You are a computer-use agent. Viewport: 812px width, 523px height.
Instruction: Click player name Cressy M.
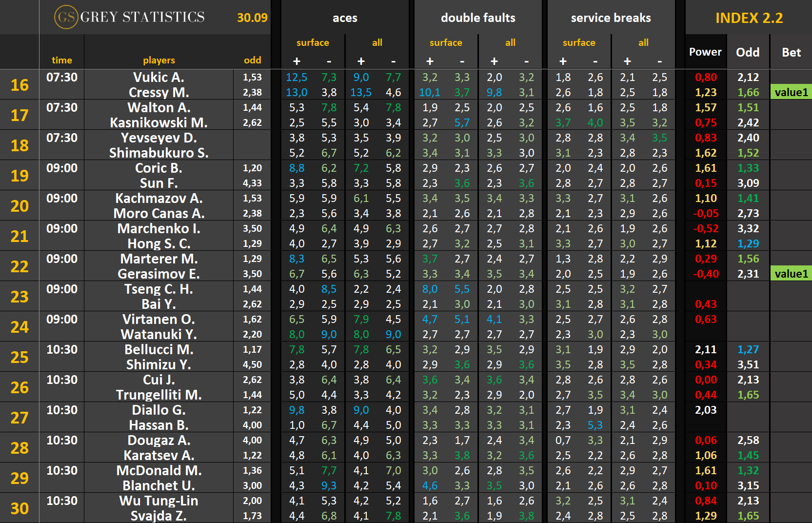pos(159,92)
